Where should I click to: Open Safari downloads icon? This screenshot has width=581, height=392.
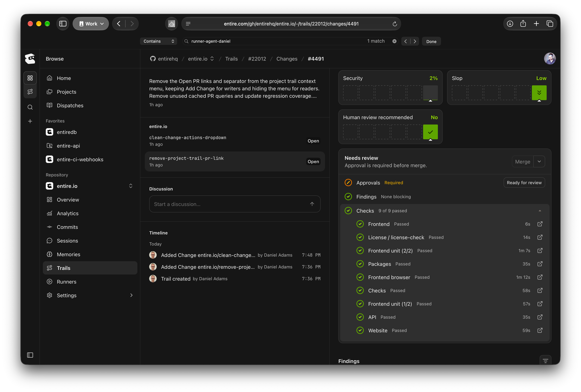tap(510, 24)
